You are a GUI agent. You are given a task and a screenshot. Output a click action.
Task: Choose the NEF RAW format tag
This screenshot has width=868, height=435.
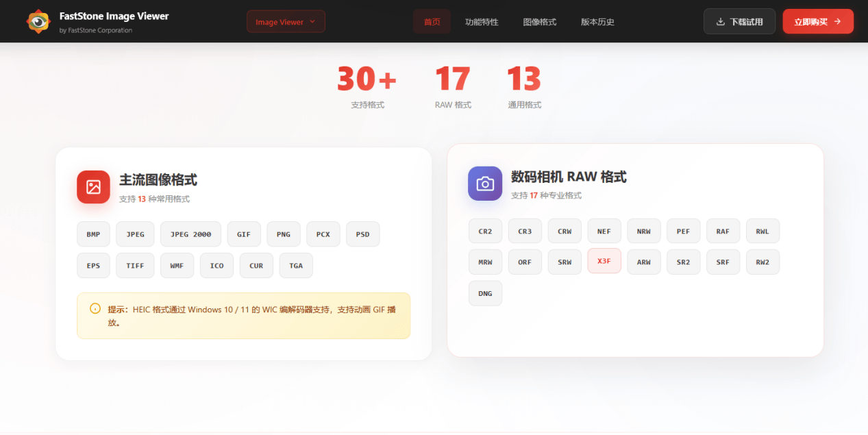(x=604, y=232)
